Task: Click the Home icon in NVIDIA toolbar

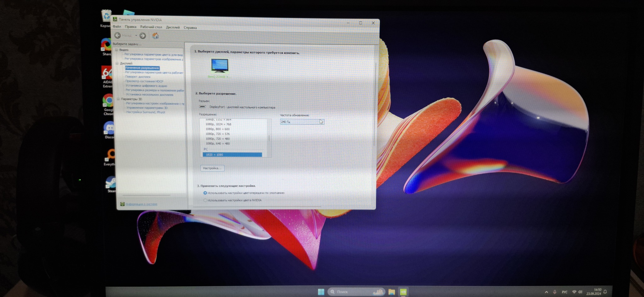Action: [x=155, y=36]
